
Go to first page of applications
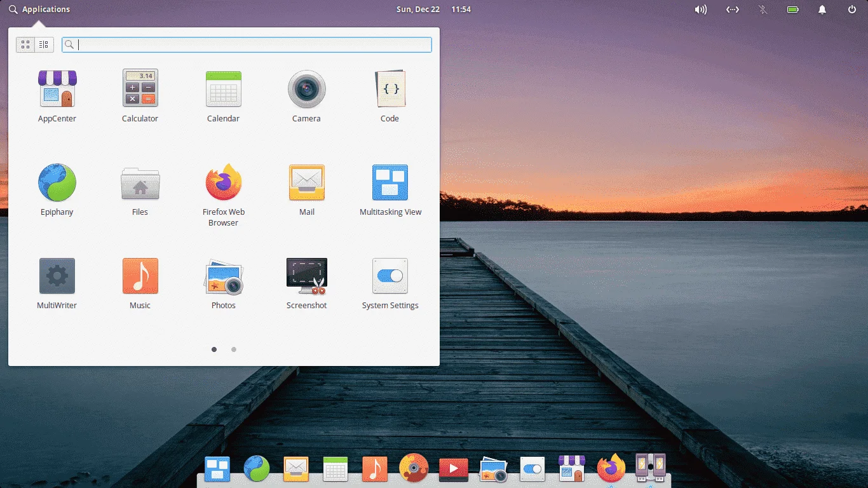(214, 349)
